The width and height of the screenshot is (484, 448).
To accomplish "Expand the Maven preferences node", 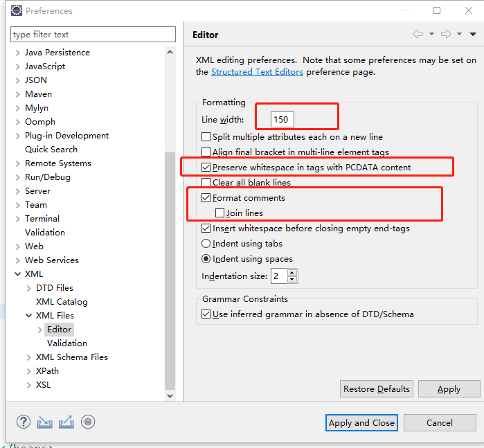I will 17,94.
